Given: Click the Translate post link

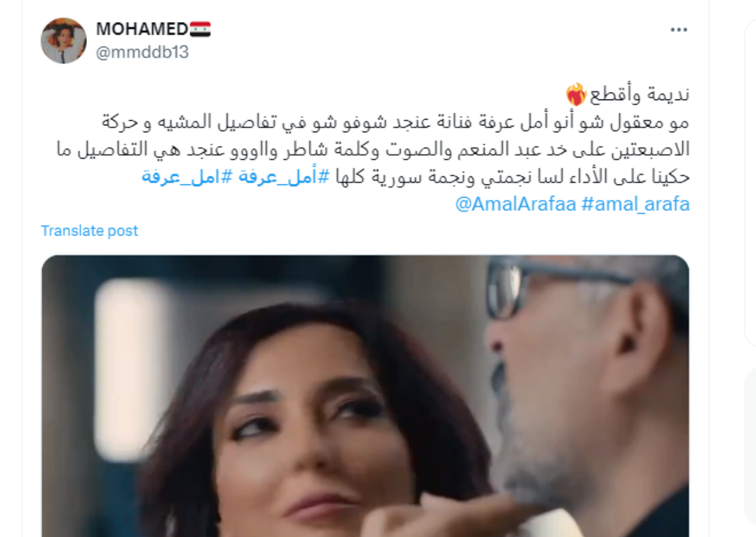Looking at the screenshot, I should click(x=89, y=231).
